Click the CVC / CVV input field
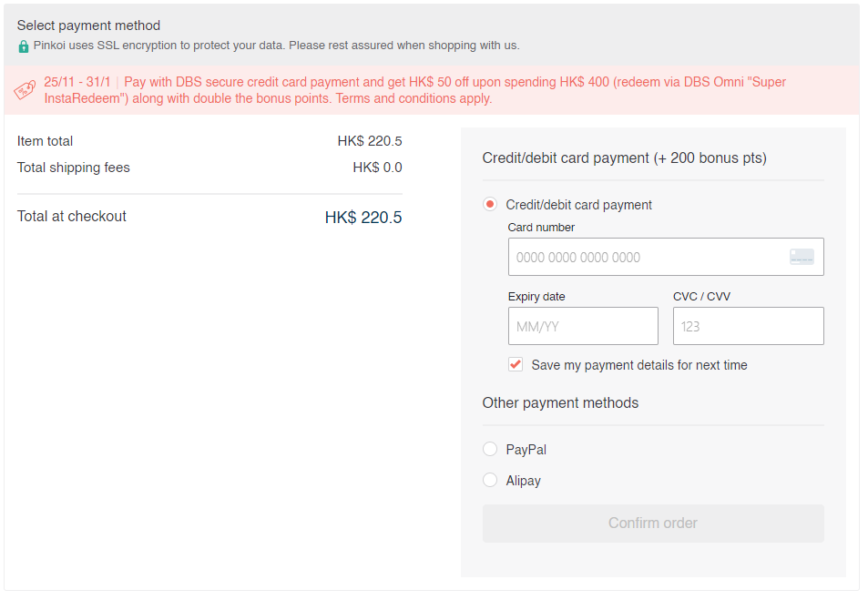The width and height of the screenshot is (868, 600). tap(748, 326)
